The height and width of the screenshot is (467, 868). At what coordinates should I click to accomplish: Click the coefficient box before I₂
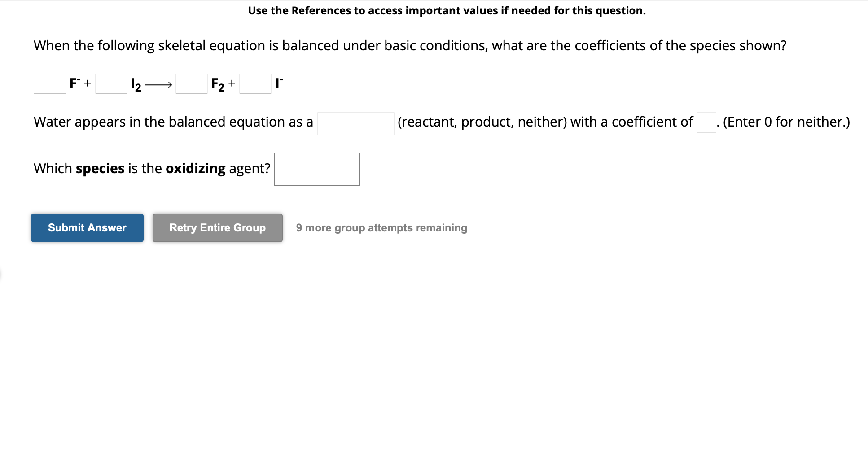coord(110,83)
